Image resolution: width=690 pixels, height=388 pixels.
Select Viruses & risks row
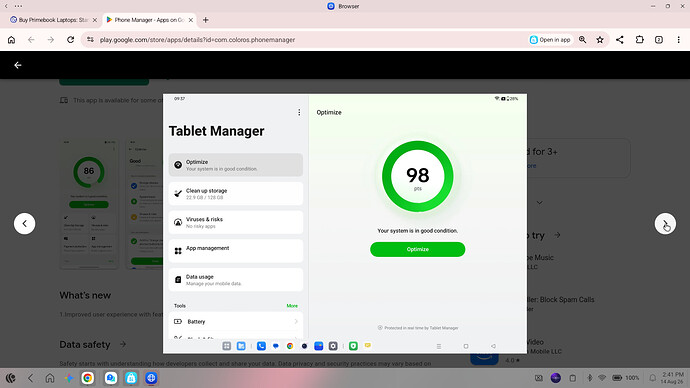pos(236,222)
